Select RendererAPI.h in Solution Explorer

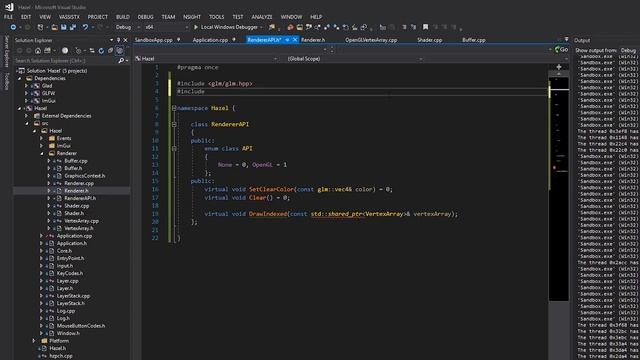click(x=80, y=198)
